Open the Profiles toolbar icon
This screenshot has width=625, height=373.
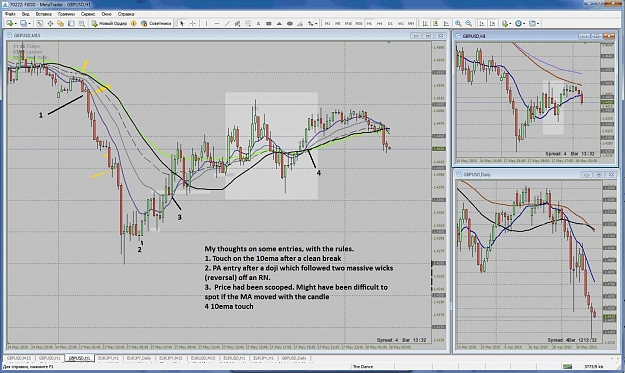tap(23, 24)
